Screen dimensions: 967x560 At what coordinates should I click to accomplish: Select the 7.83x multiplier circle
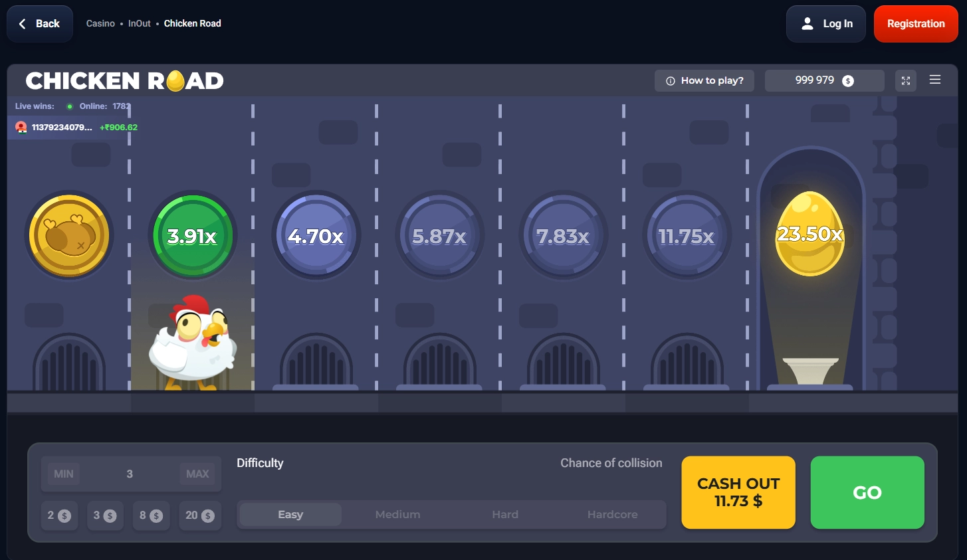tap(564, 235)
